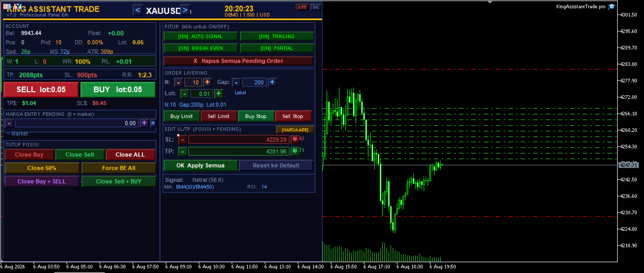Image resolution: width=644 pixels, height=273 pixels.
Task: Decrease layering Lot with minus
Action: coord(184,94)
